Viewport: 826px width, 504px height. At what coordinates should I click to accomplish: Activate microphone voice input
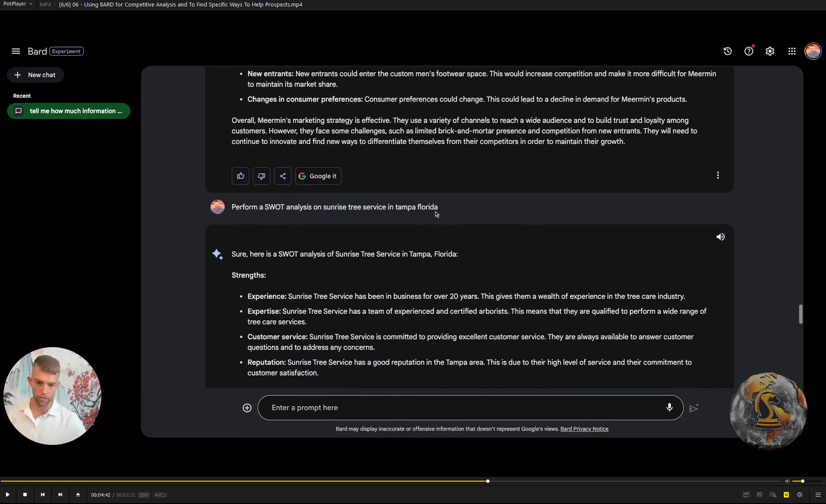(x=669, y=407)
